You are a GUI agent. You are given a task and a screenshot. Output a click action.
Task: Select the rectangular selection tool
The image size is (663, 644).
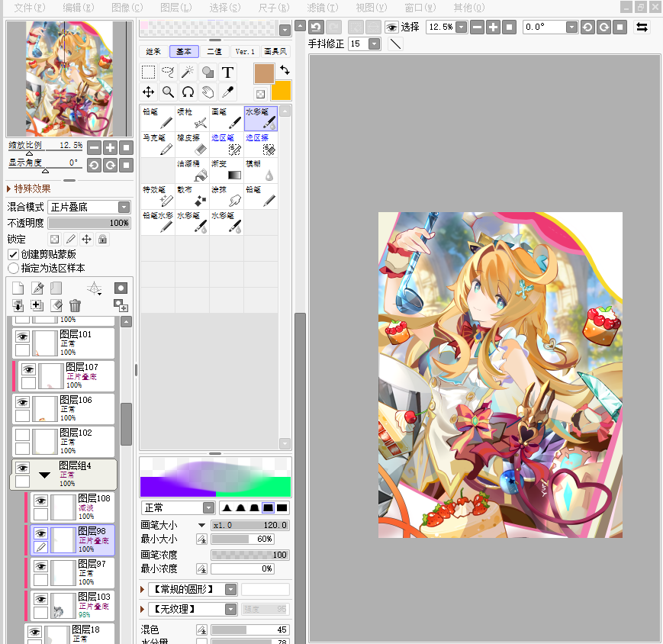pos(148,72)
